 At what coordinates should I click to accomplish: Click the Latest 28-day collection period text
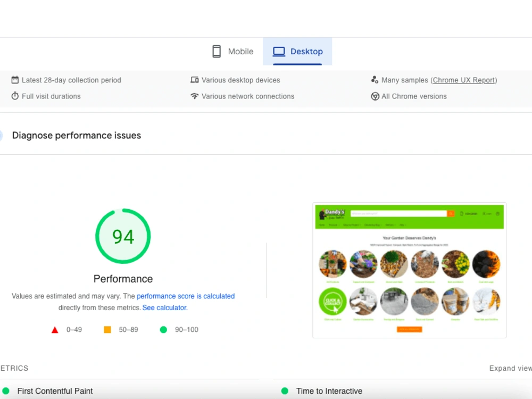tap(71, 80)
